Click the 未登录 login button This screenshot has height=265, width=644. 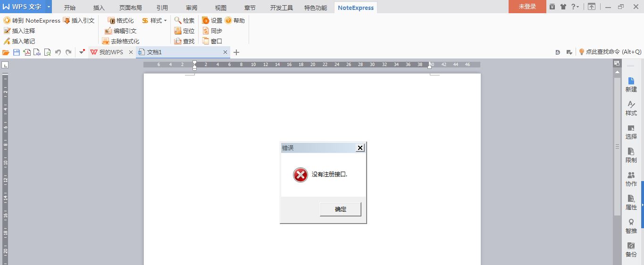tap(527, 7)
